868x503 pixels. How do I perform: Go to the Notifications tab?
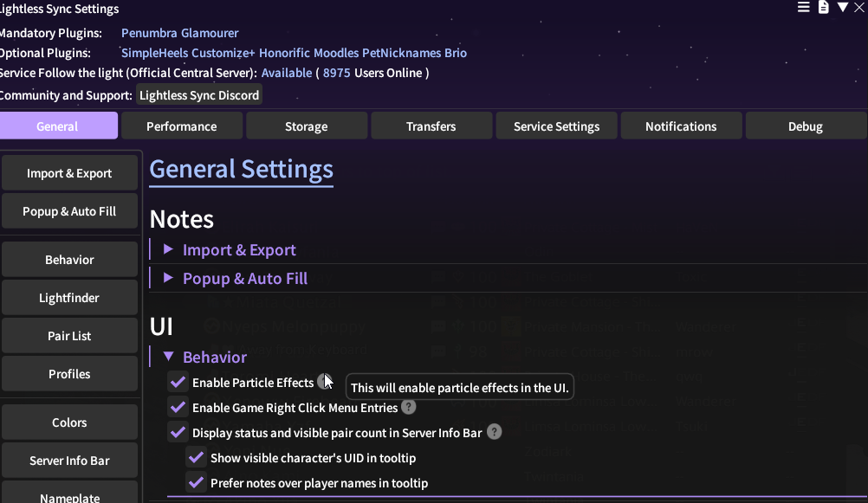[x=681, y=126]
